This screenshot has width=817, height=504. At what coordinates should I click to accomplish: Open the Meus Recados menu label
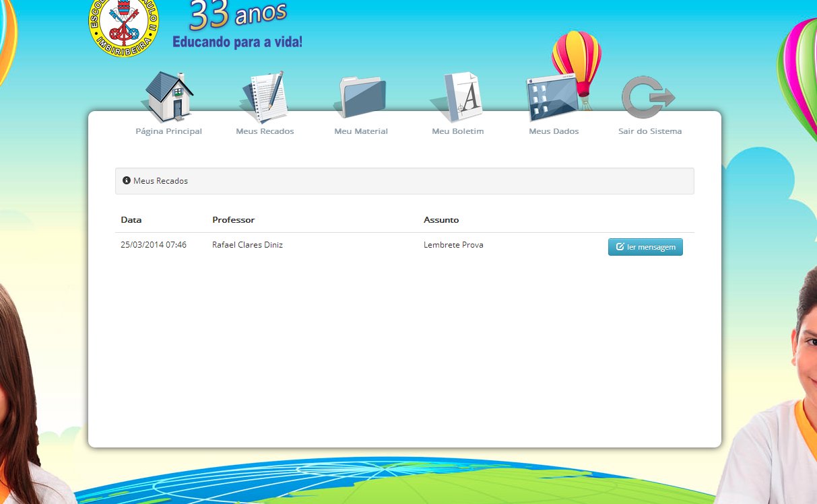[x=265, y=131]
